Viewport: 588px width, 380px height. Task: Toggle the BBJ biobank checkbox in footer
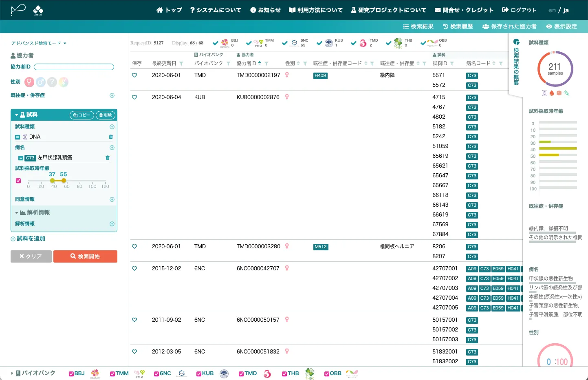click(x=71, y=373)
